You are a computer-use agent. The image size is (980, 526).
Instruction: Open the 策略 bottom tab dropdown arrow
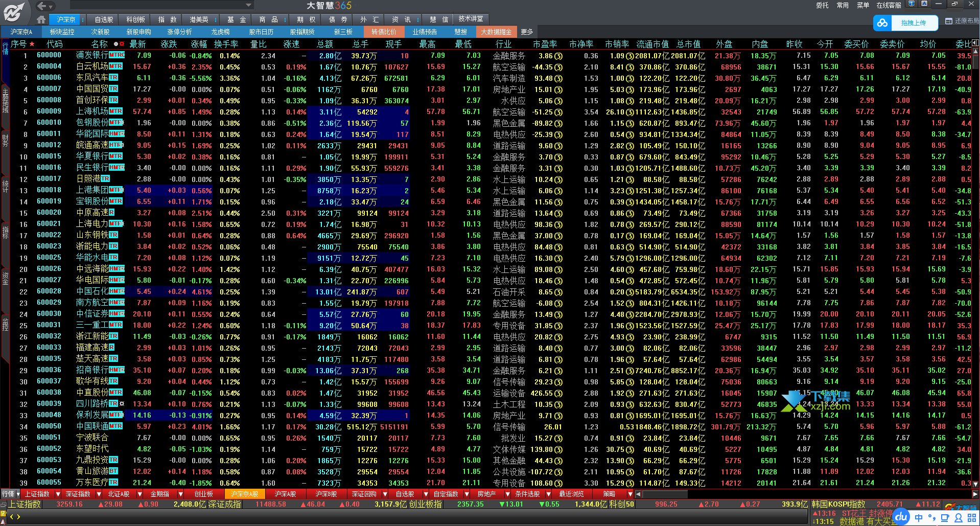tap(630, 494)
